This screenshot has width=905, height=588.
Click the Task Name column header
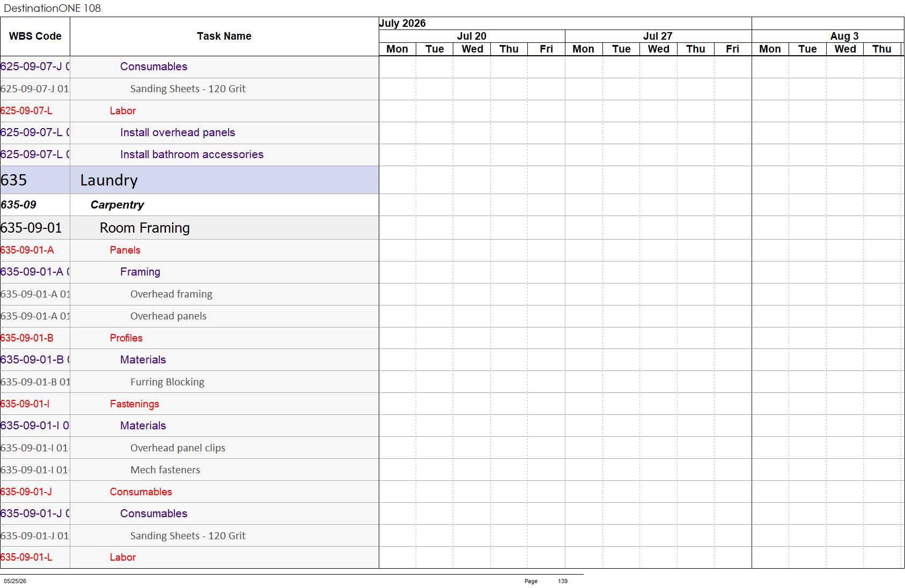224,36
